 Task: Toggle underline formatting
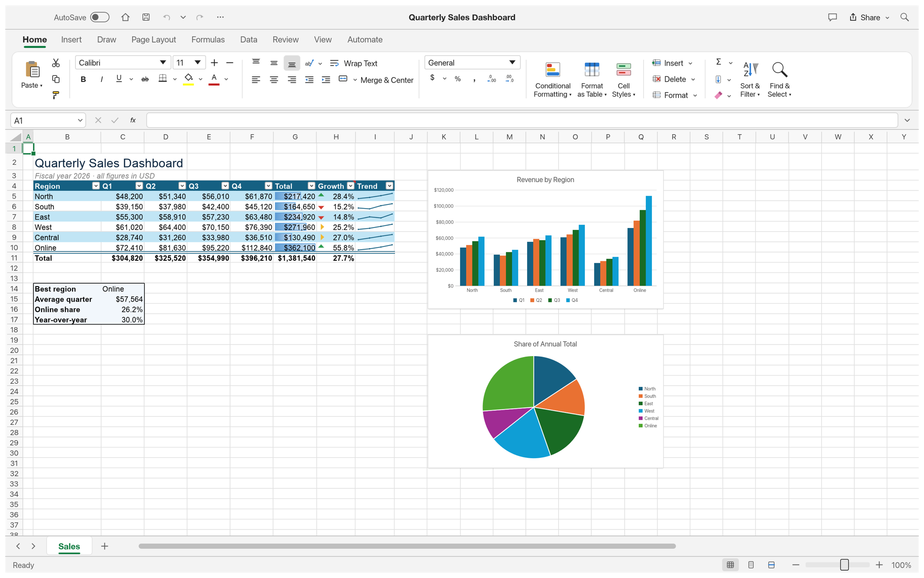tap(119, 79)
